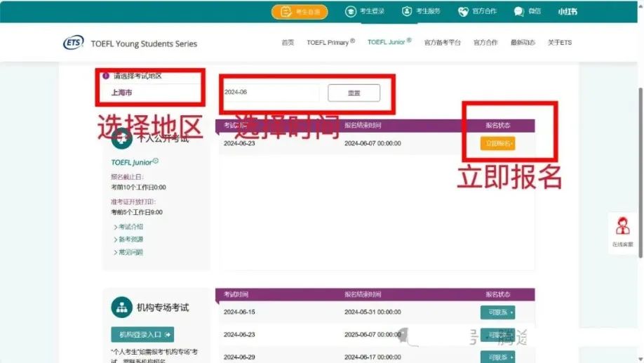Click the 考生登录 graduation cap icon
The height and width of the screenshot is (363, 644).
350,11
